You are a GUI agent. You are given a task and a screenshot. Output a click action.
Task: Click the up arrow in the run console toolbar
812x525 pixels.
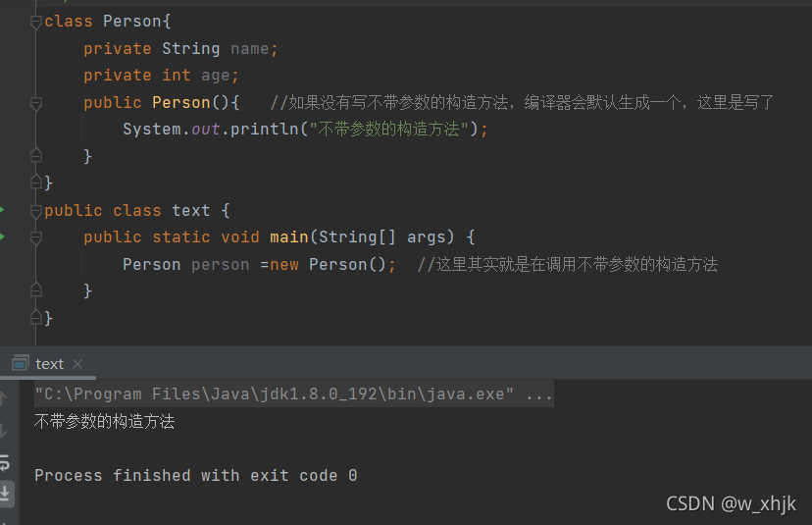pyautogui.click(x=3, y=398)
